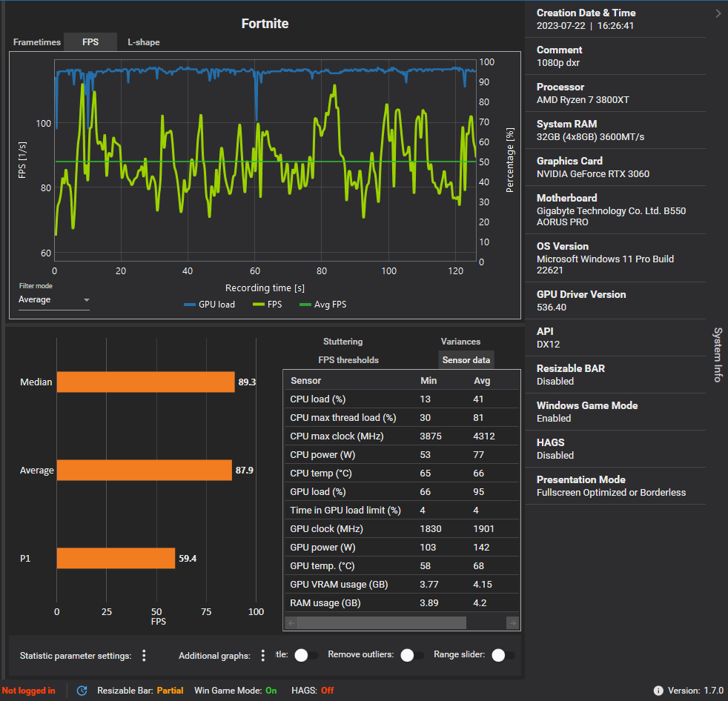Click the Fortnite chart title
The width and height of the screenshot is (728, 701).
coord(265,24)
